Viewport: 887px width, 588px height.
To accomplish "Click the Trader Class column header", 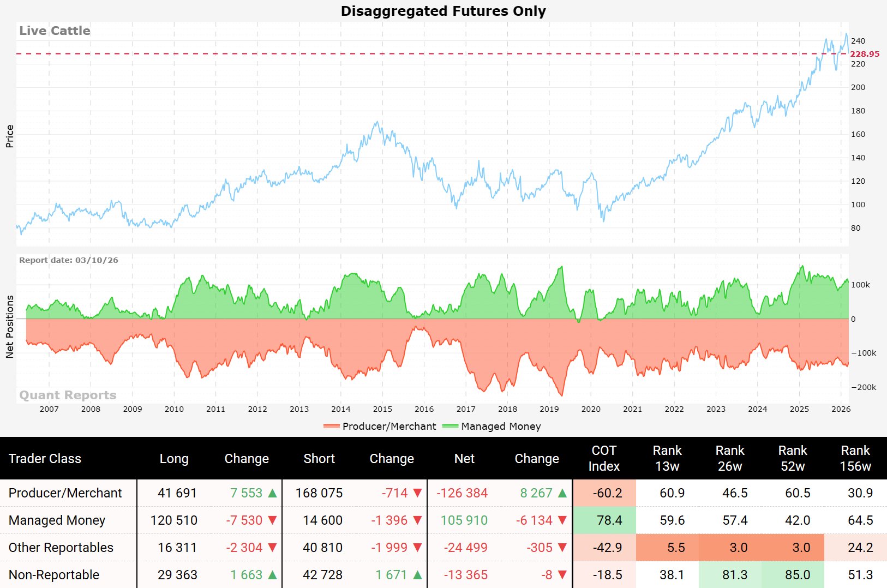I will (45, 459).
